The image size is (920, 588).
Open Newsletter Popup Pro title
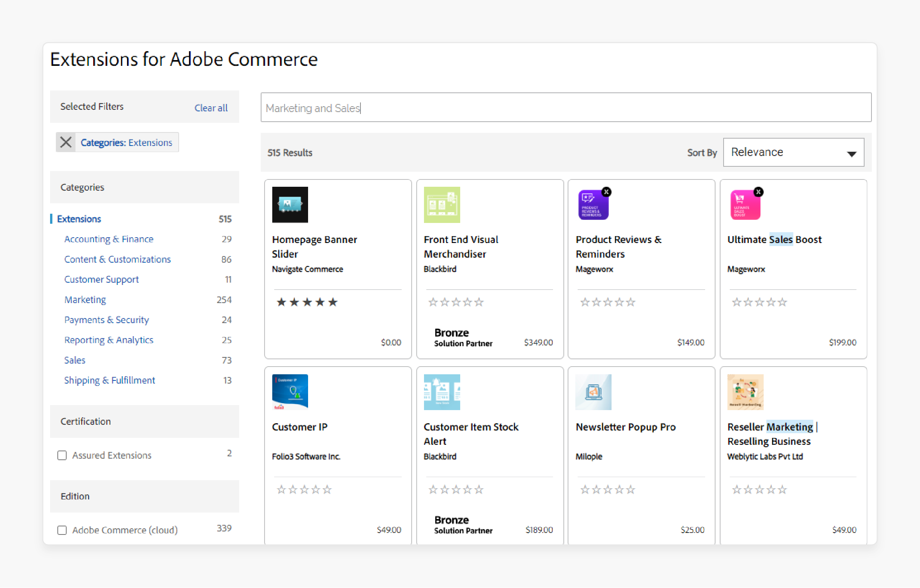(x=626, y=427)
